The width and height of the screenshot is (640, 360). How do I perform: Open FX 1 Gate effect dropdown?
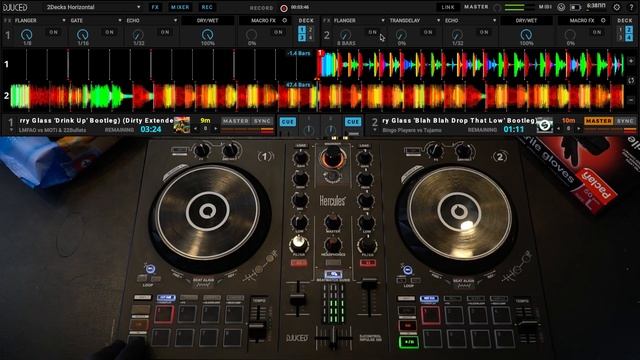pyautogui.click(x=96, y=20)
